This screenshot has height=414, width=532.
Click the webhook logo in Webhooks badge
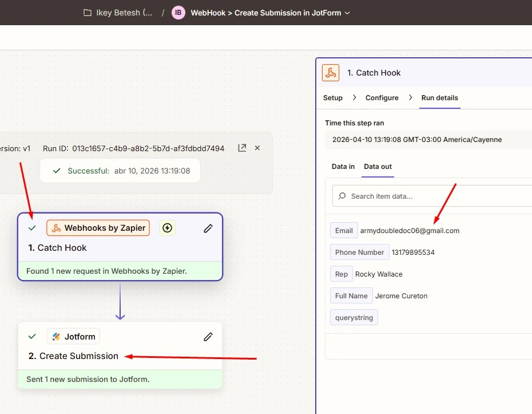coord(56,228)
